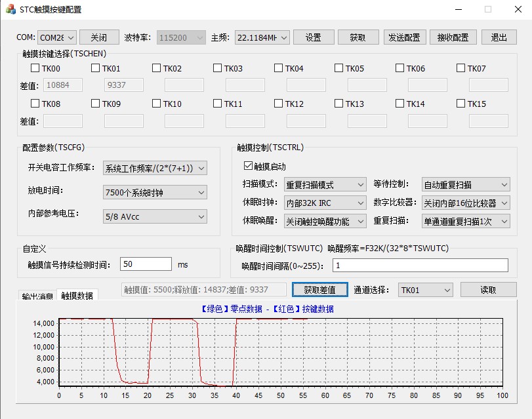Switch to the 输出消息 tab
This screenshot has height=419, width=532.
tap(37, 296)
